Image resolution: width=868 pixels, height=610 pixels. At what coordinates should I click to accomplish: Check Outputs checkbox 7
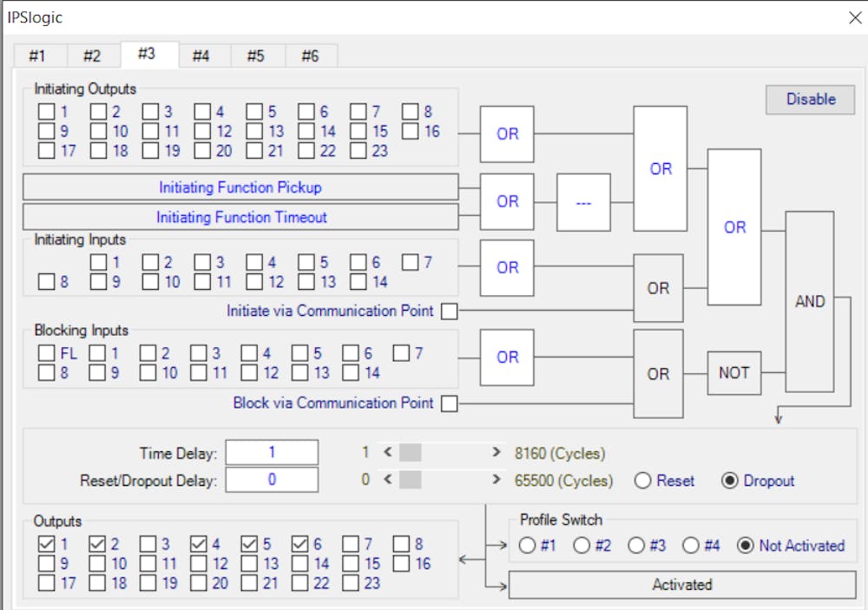click(351, 544)
